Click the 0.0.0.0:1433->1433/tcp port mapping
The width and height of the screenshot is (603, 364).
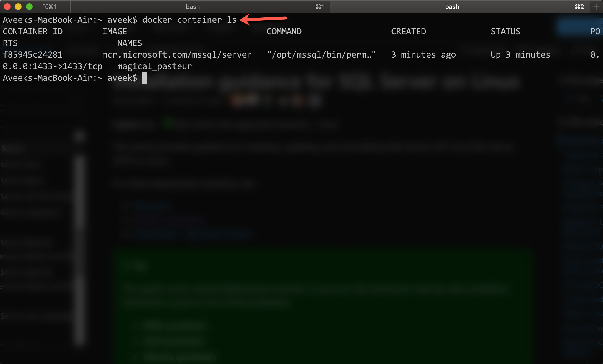[53, 66]
